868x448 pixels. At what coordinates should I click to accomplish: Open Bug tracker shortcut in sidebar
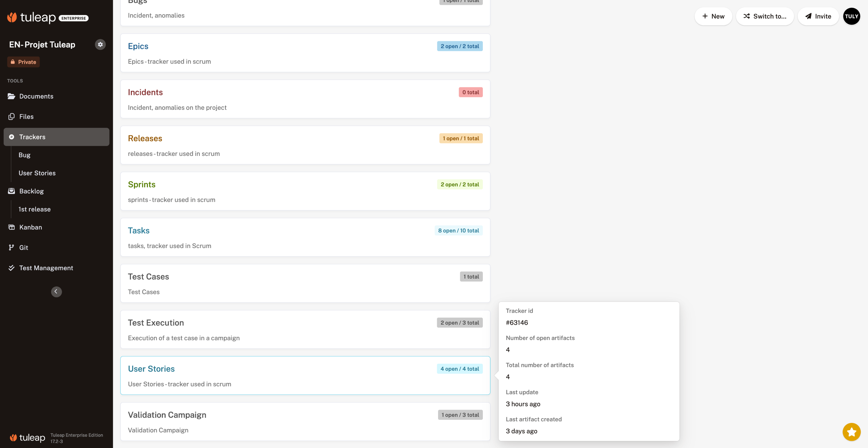coord(24,155)
